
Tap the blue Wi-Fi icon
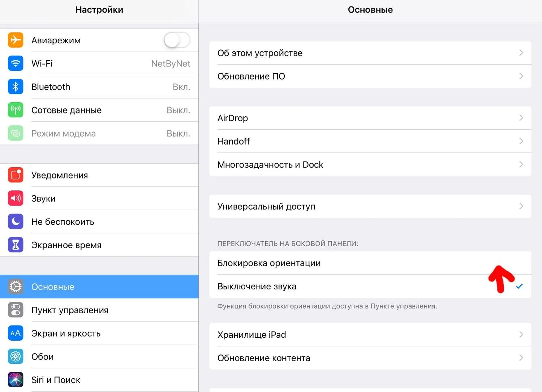(16, 64)
